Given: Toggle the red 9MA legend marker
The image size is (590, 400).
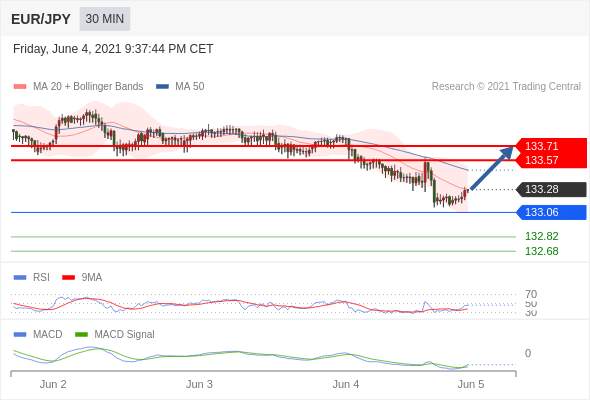Looking at the screenshot, I should tap(68, 278).
